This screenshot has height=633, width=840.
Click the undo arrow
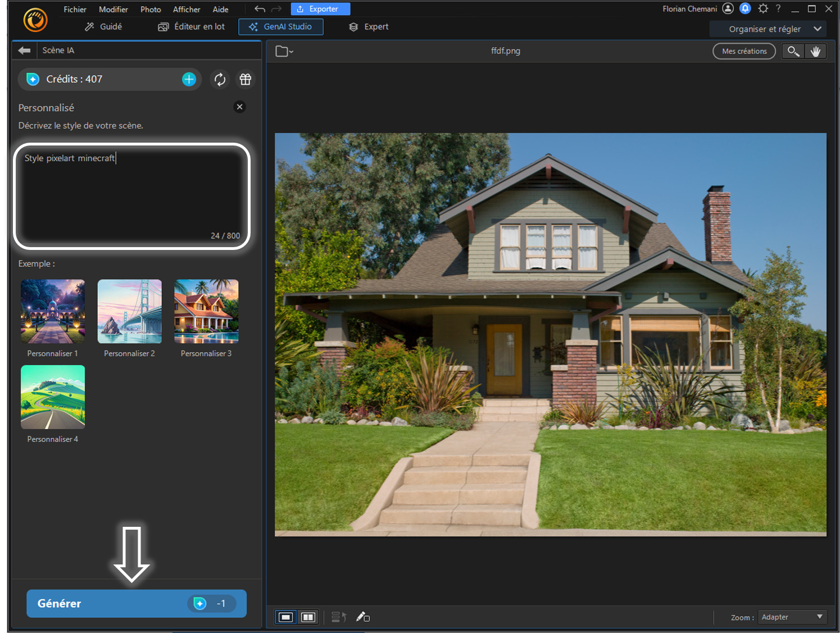coord(260,9)
